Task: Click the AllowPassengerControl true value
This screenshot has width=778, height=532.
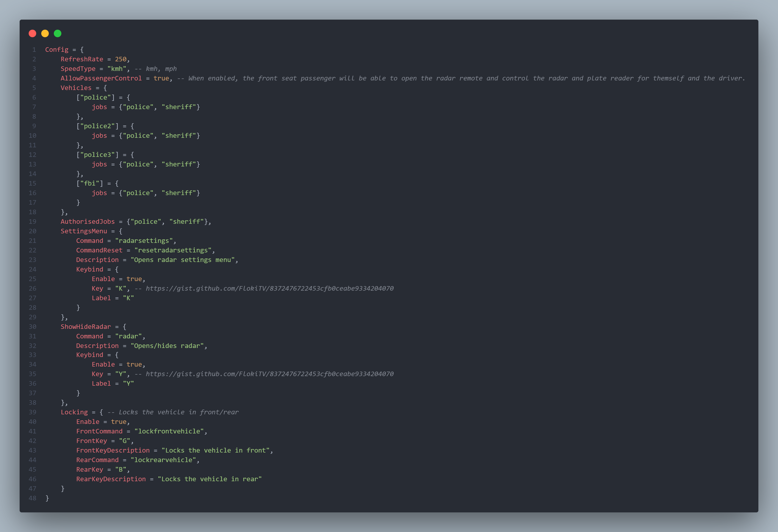Action: click(x=161, y=78)
